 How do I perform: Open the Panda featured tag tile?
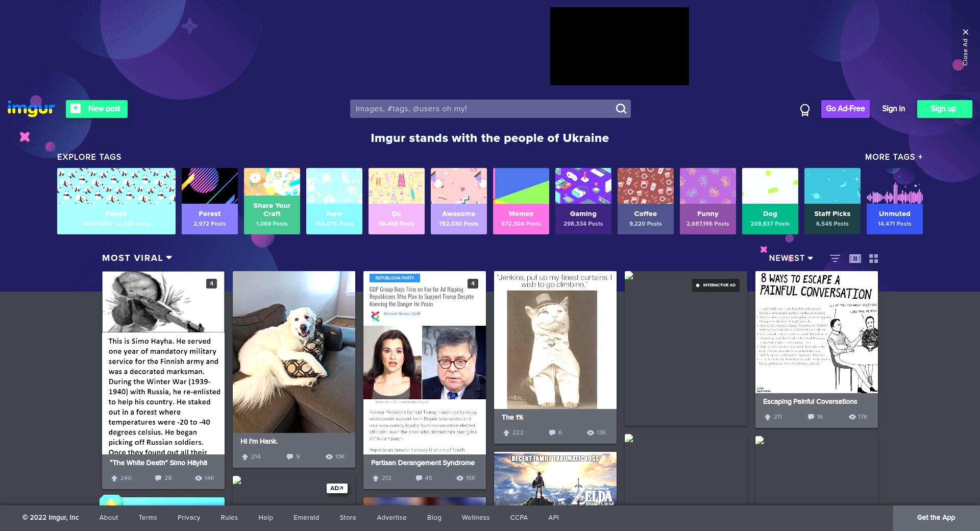point(116,201)
